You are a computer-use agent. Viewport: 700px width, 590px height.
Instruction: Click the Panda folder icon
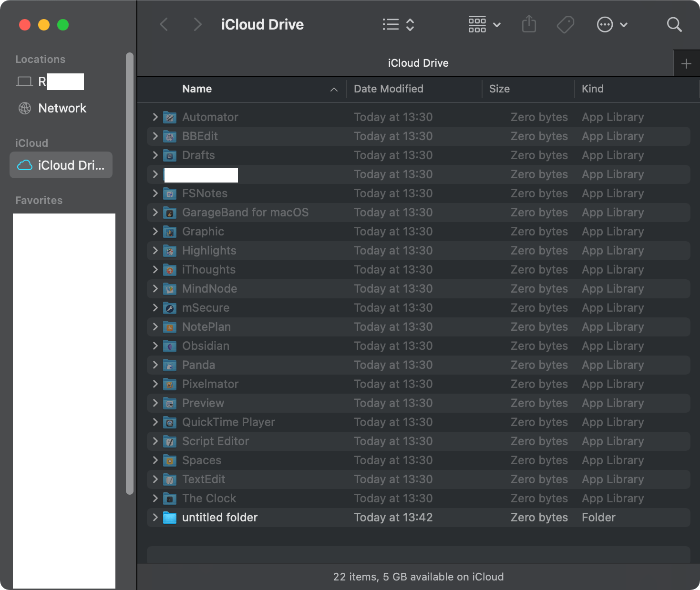click(170, 365)
